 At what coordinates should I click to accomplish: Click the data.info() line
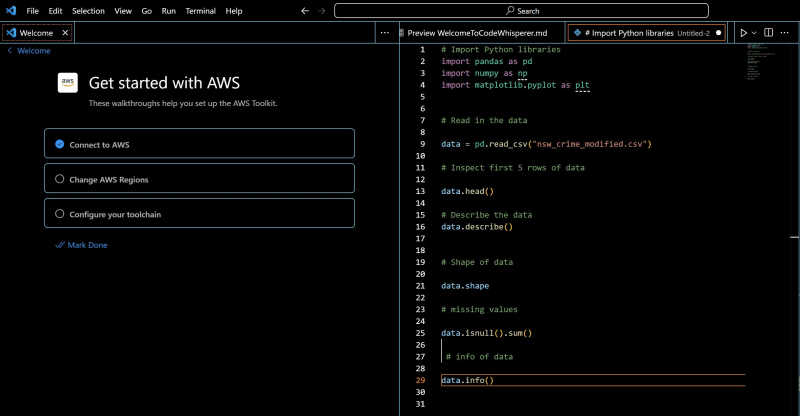pyautogui.click(x=467, y=380)
